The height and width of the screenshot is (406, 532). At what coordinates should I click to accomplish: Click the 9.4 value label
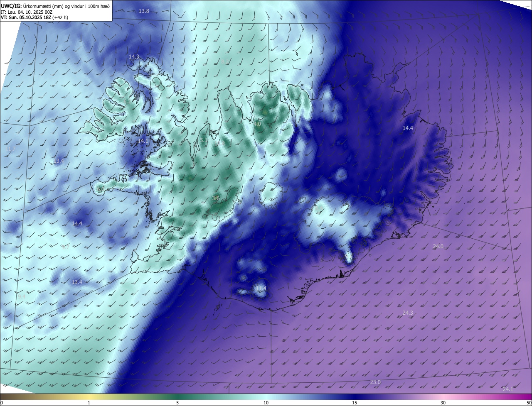(22, 296)
